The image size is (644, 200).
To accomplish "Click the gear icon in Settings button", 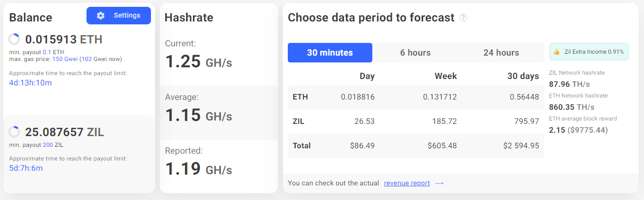I will [101, 16].
